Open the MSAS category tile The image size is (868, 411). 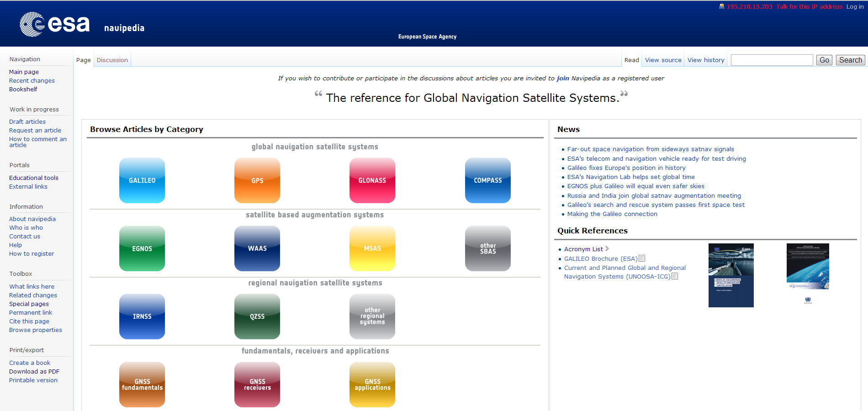372,248
